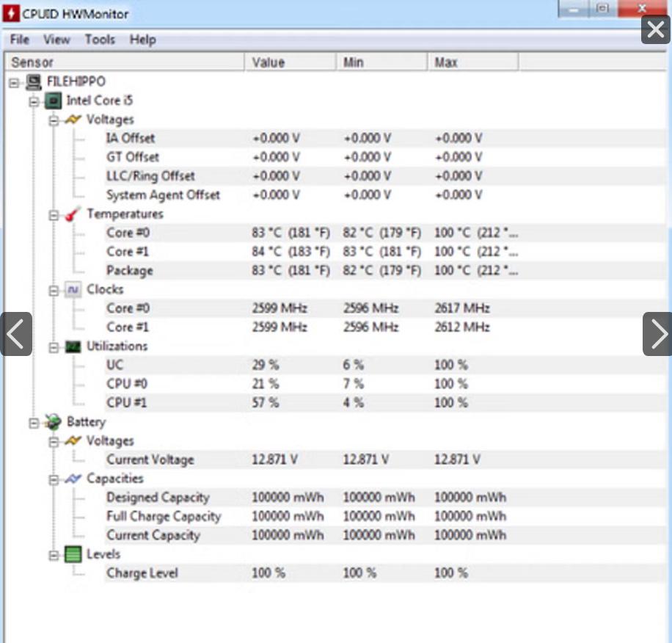Screen dimensions: 672x643
Task: Select the Charge Level row
Action: [x=385, y=573]
